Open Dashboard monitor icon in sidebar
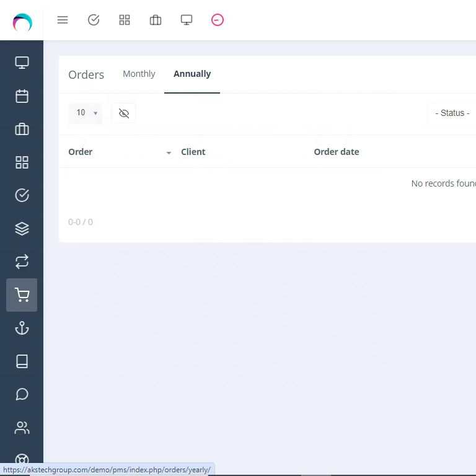 22,63
